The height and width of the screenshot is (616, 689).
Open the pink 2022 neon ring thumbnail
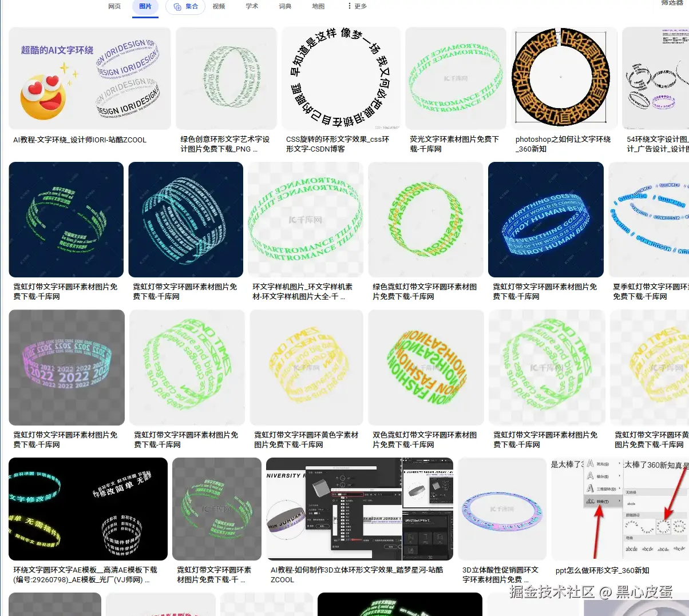pos(66,367)
